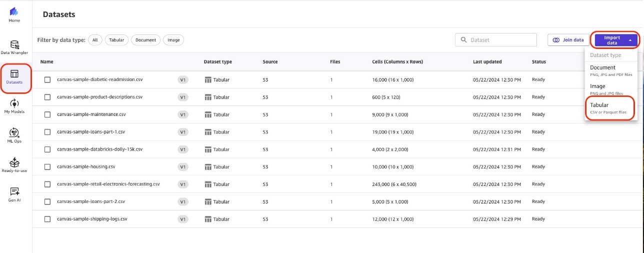Select the Datasets sidebar icon
This screenshot has height=253, width=644.
[14, 77]
